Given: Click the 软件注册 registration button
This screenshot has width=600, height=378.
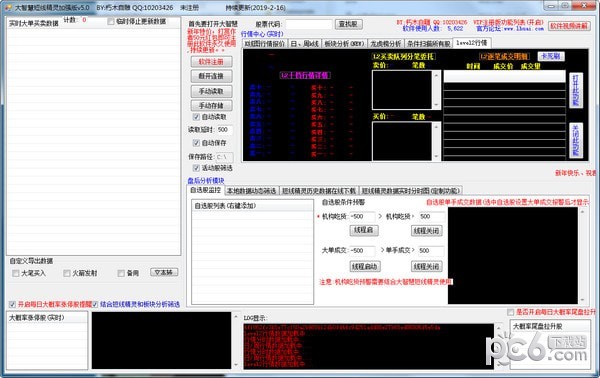Looking at the screenshot, I should [x=211, y=62].
